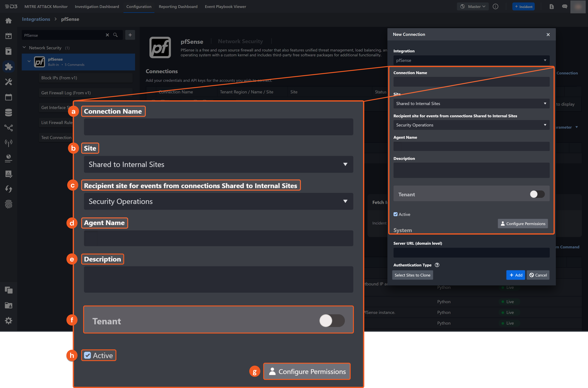Toggle the Tenant switch in New Connection dialog
The width and height of the screenshot is (588, 388).
[x=537, y=194]
